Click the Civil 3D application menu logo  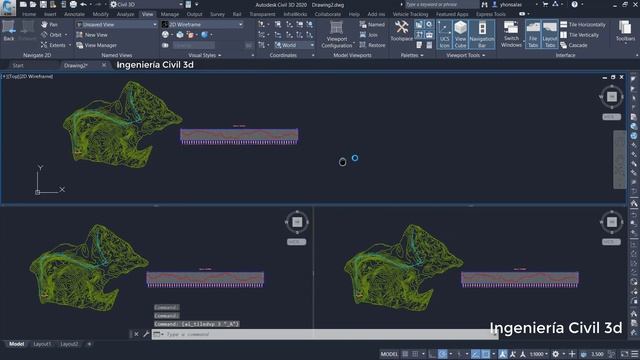tap(8, 8)
